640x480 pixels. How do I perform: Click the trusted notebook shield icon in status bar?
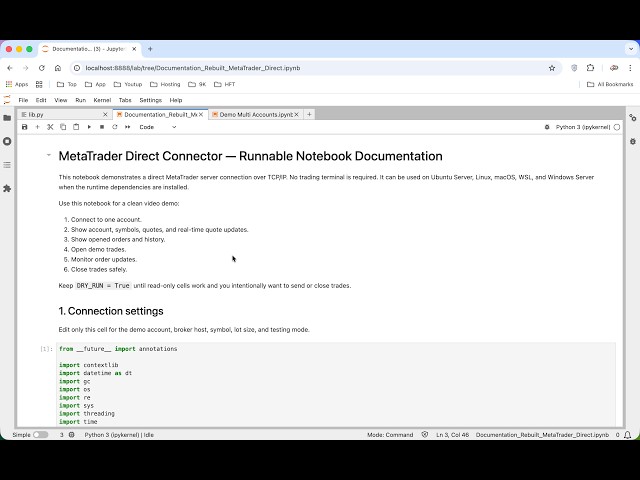[425, 435]
